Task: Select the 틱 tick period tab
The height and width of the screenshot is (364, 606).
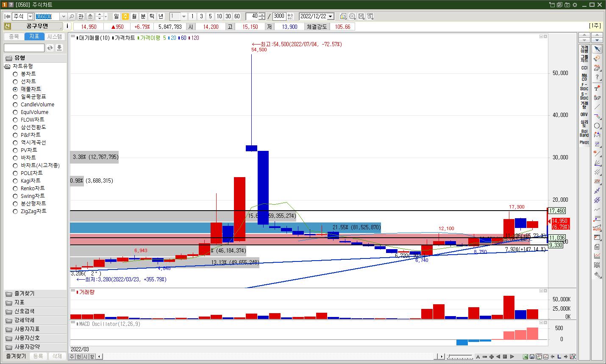Action: coord(152,16)
